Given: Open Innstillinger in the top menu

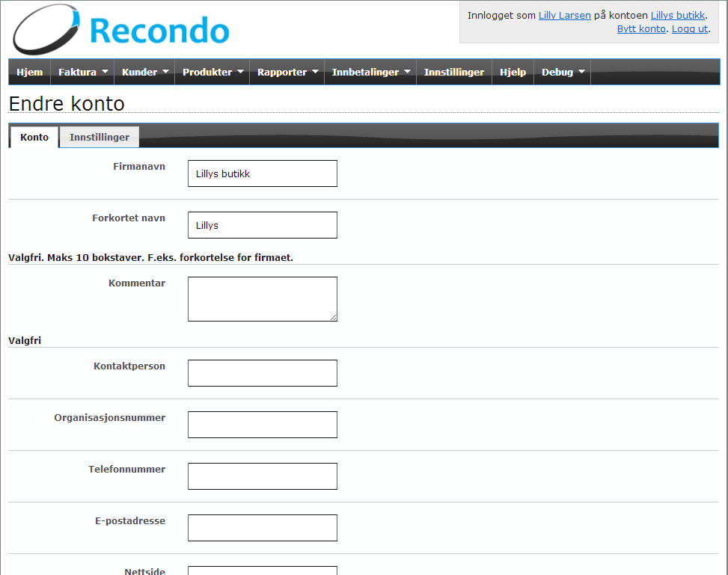Looking at the screenshot, I should (453, 73).
